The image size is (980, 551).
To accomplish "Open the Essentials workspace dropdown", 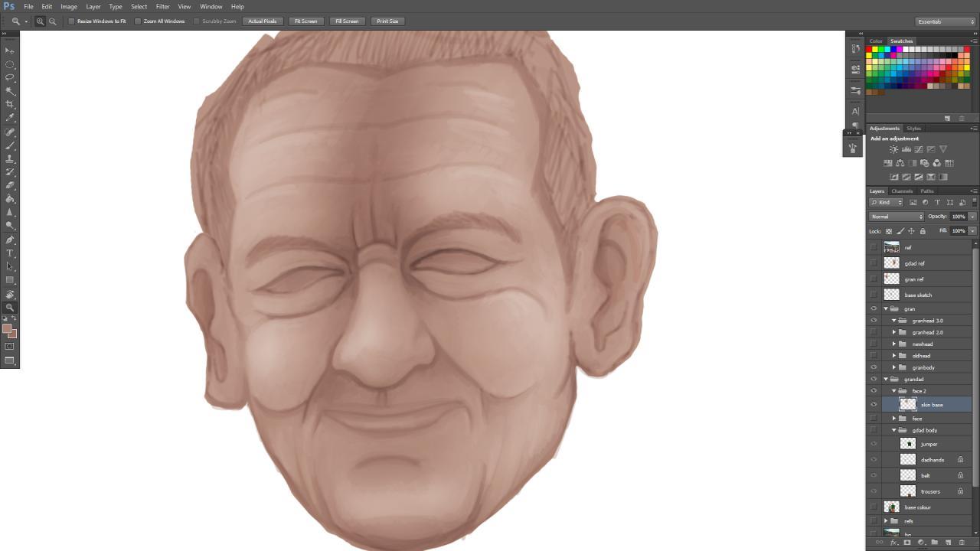I will coord(946,21).
